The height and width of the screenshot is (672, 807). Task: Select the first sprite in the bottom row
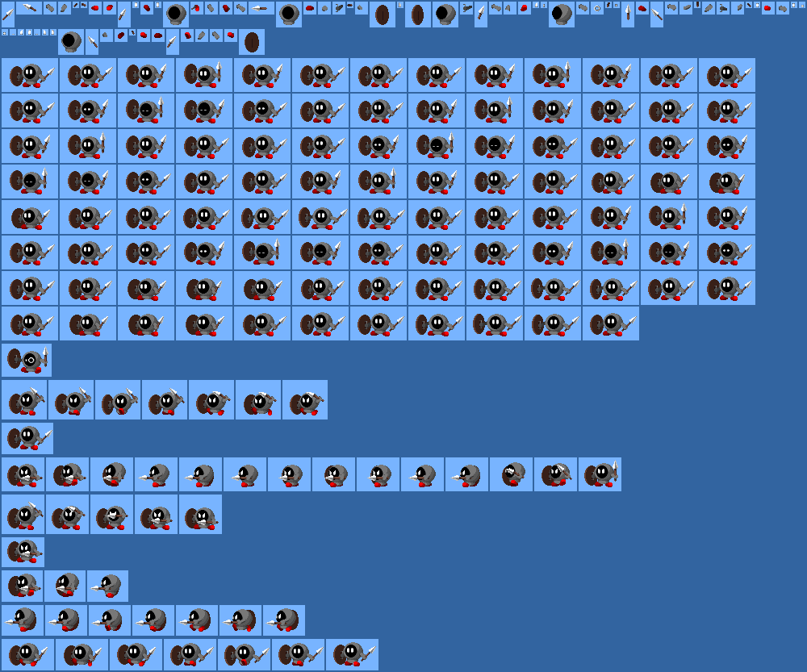click(27, 654)
